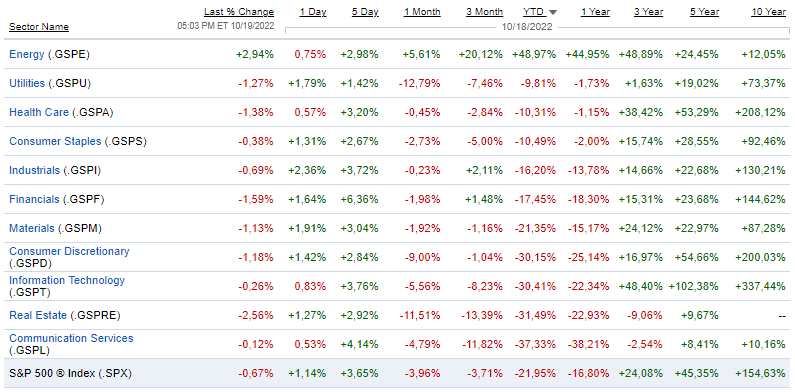Open the Utilities sector link
This screenshot has height=392, width=795.
27,83
